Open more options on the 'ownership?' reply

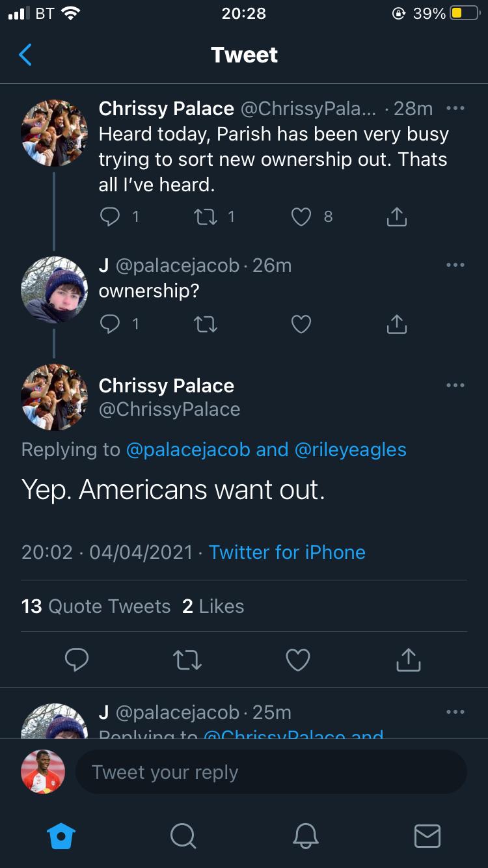(455, 265)
